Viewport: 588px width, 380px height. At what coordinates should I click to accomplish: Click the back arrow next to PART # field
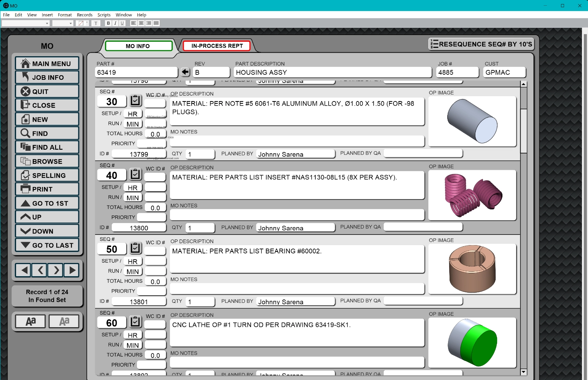coord(185,72)
